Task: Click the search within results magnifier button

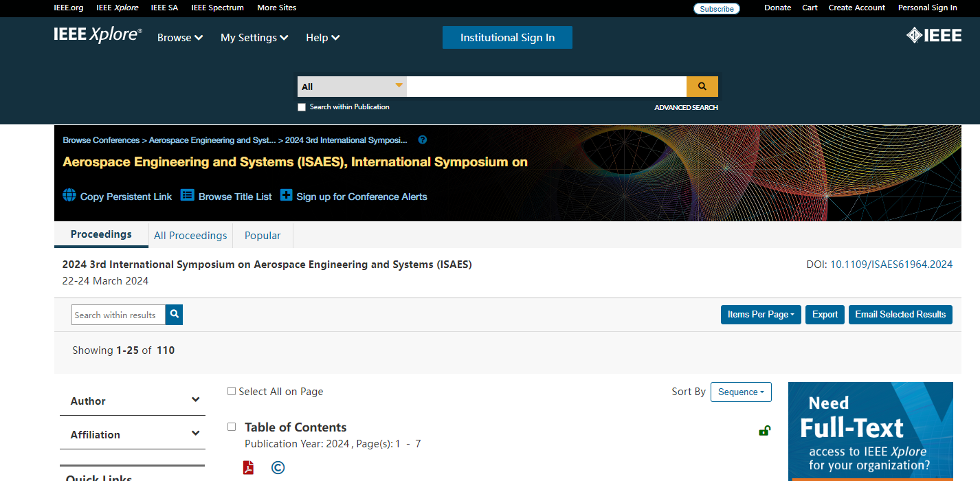Action: pyautogui.click(x=175, y=315)
